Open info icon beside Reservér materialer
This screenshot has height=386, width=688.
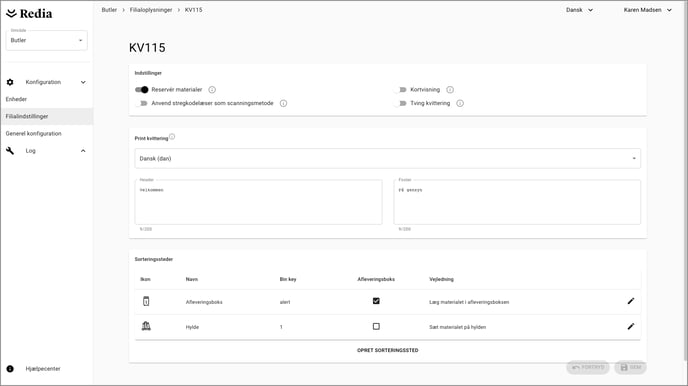[212, 89]
